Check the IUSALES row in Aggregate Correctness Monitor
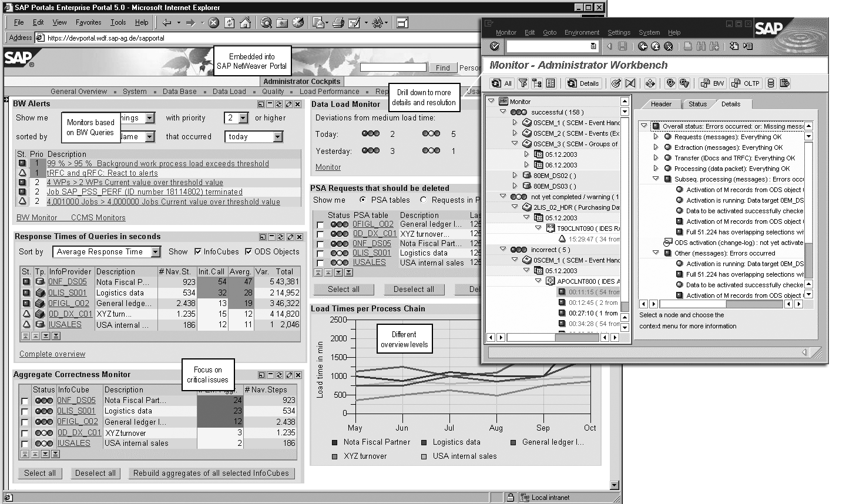This screenshot has height=504, width=846. point(25,443)
